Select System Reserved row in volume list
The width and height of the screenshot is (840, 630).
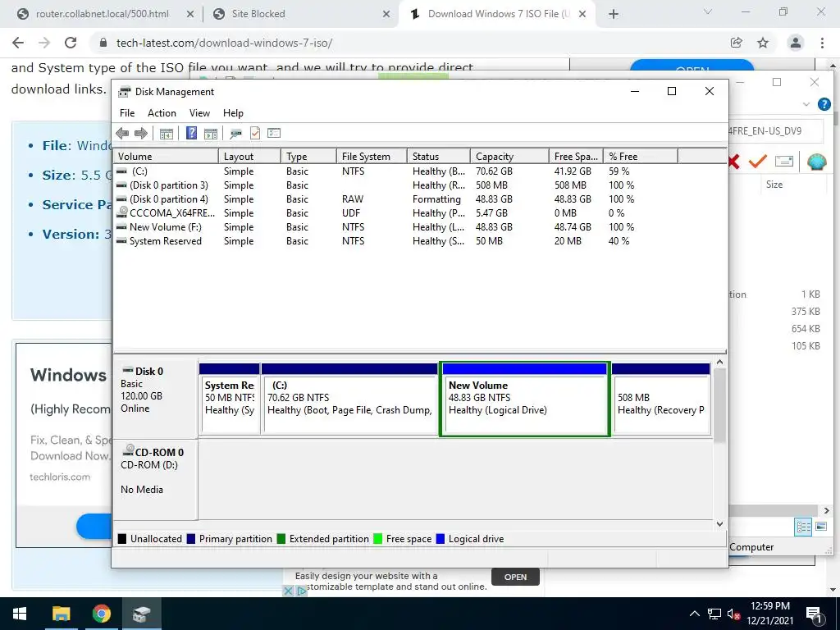pyautogui.click(x=375, y=241)
